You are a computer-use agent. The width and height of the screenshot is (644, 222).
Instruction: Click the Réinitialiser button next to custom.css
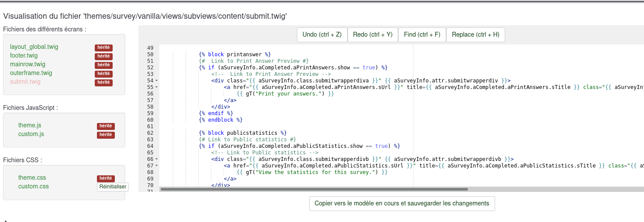[113, 187]
